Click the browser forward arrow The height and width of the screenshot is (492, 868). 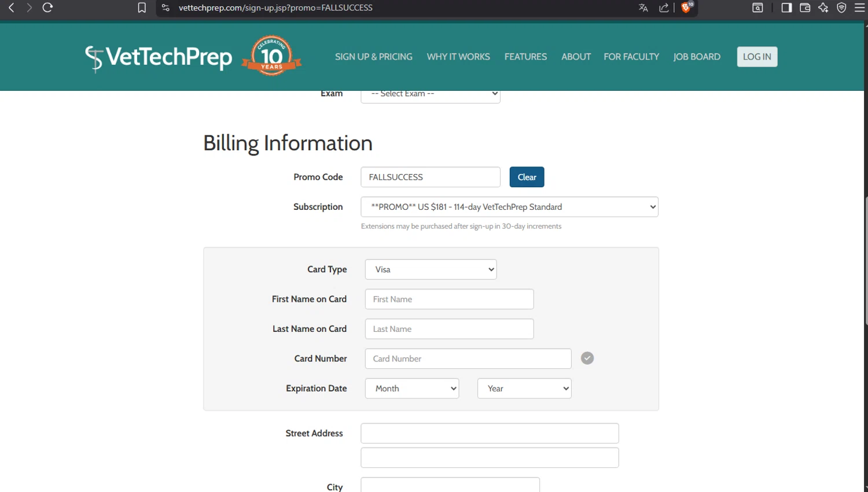29,8
